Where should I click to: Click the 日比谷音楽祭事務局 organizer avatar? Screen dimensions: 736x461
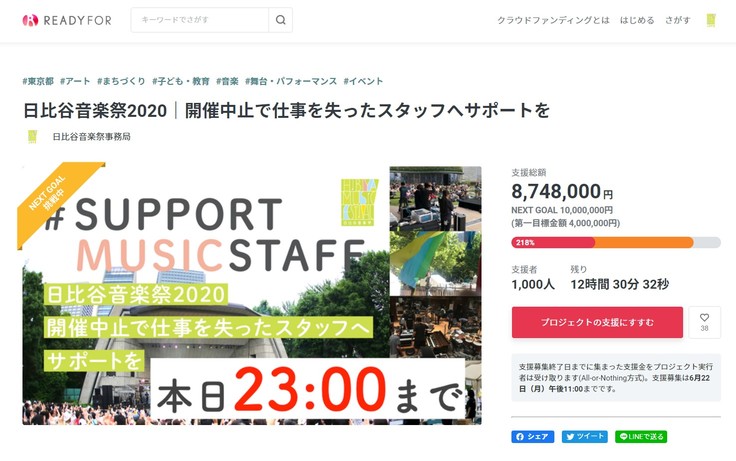pos(32,137)
